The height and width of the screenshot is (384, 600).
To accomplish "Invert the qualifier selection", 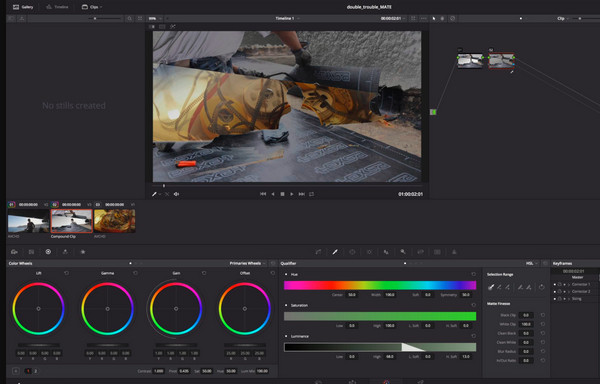I will click(541, 287).
